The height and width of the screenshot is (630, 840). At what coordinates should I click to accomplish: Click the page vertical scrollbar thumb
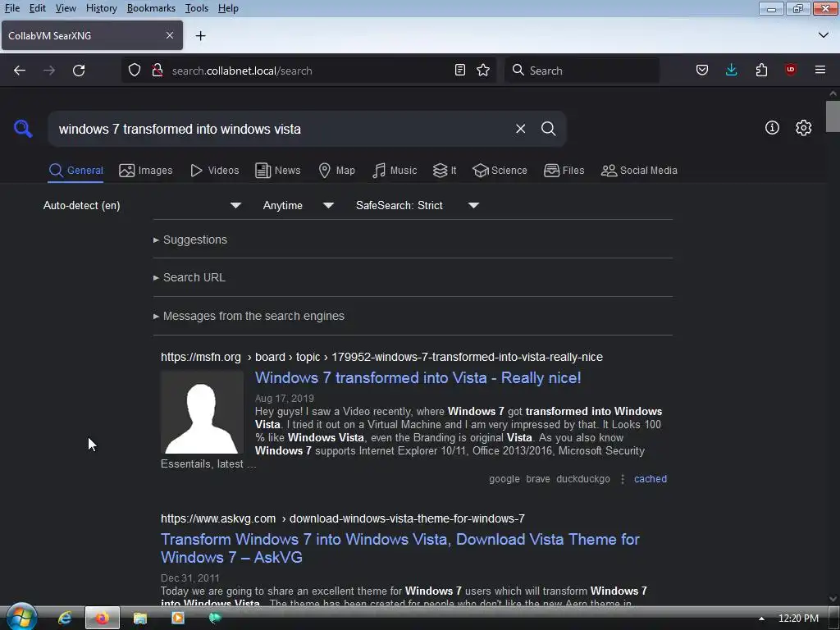pos(833,116)
